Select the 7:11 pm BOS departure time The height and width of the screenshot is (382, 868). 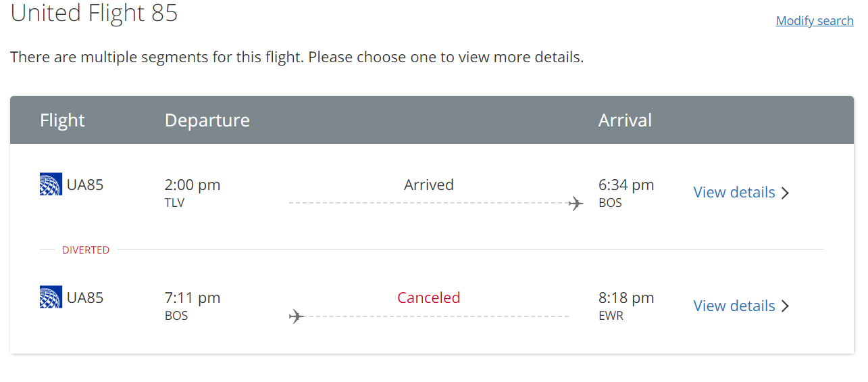coord(193,306)
